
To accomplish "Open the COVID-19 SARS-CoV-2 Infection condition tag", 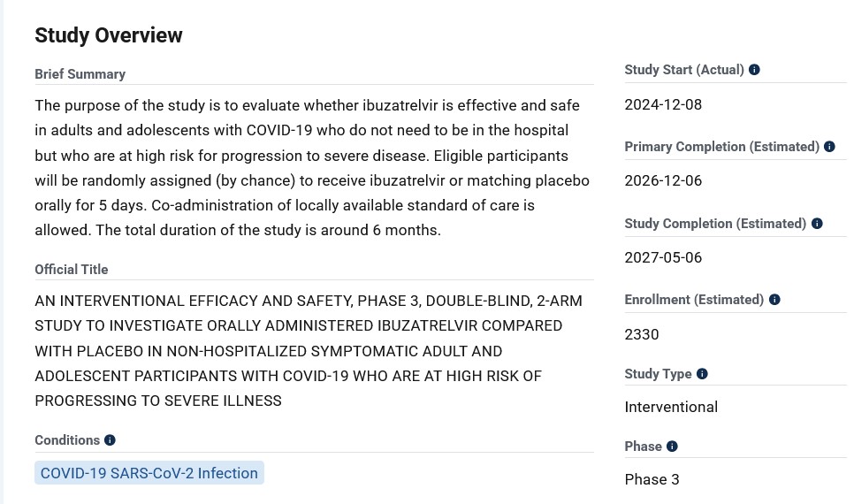I will coord(149,473).
